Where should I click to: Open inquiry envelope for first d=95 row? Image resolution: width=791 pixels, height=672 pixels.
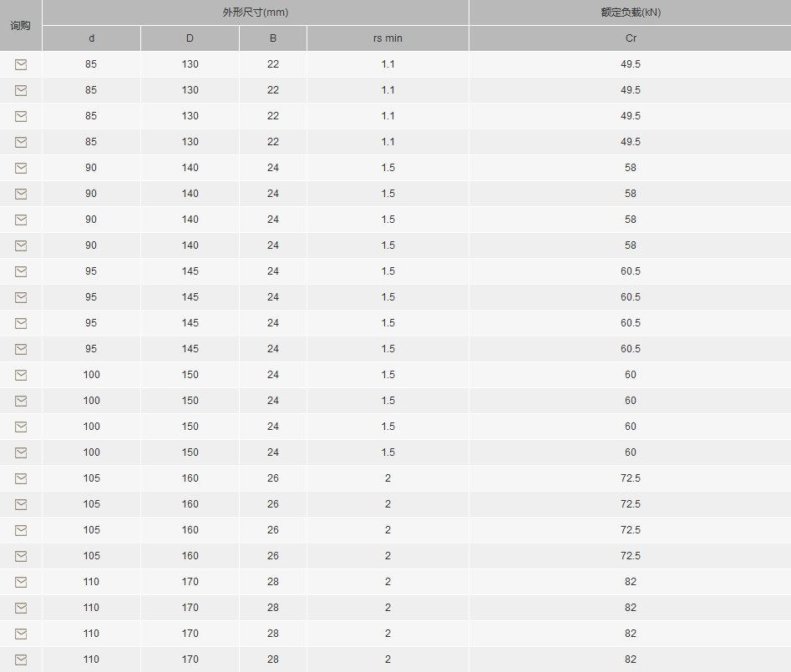click(21, 272)
